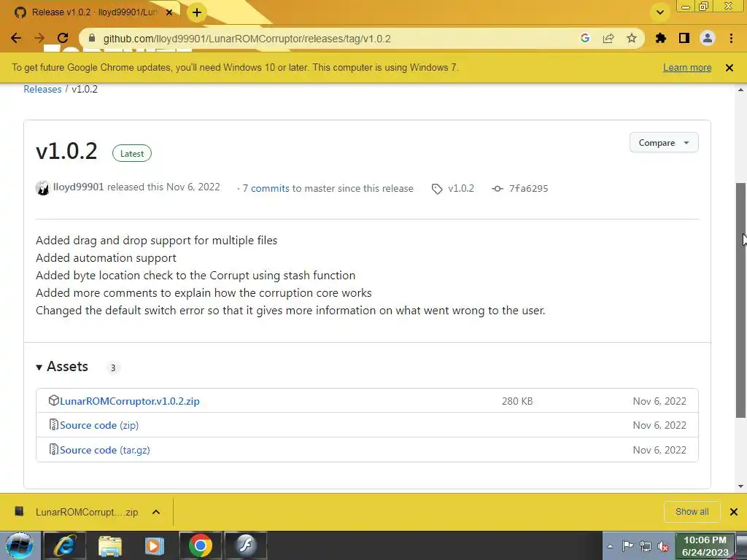Show all downloads

point(692,512)
